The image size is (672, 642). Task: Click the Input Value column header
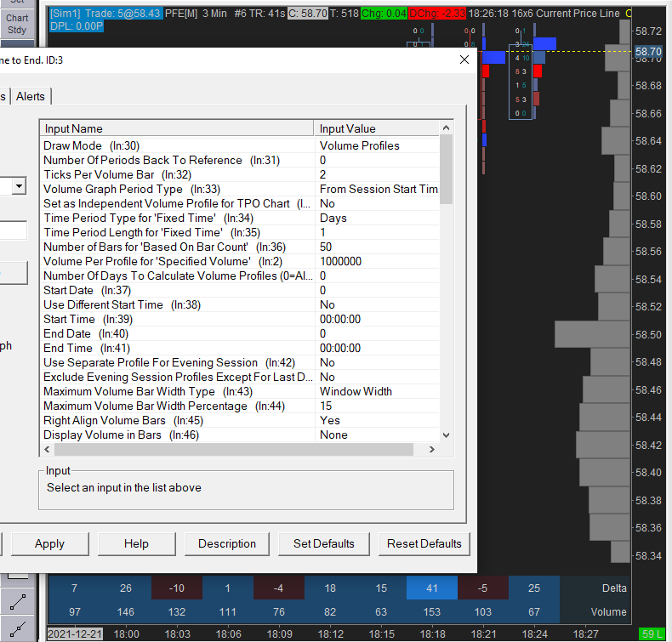point(377,129)
